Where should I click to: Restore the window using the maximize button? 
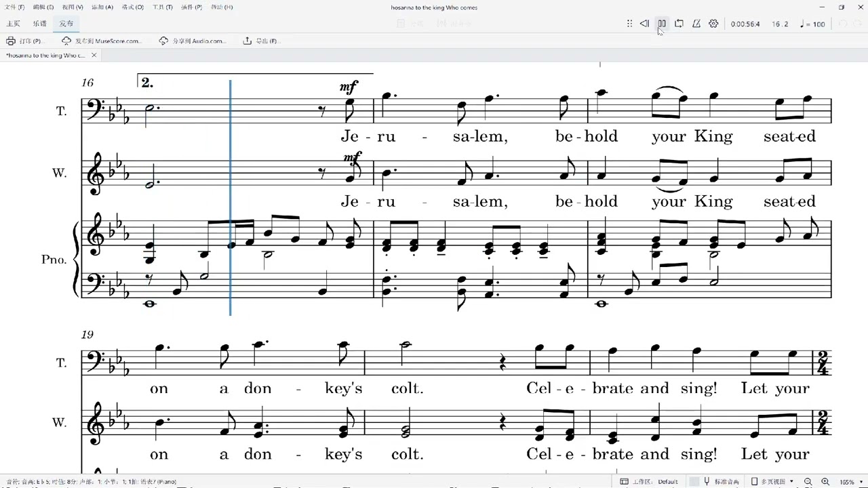tap(842, 7)
